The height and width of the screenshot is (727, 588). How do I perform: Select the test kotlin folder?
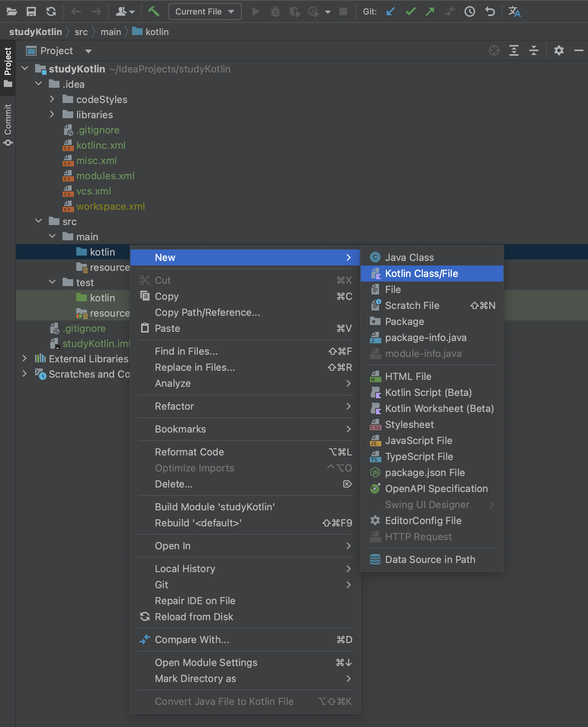(x=102, y=298)
